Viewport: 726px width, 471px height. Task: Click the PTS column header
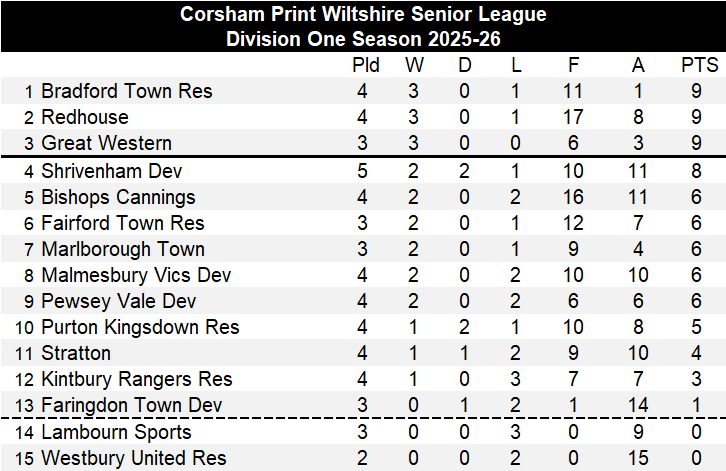click(699, 66)
